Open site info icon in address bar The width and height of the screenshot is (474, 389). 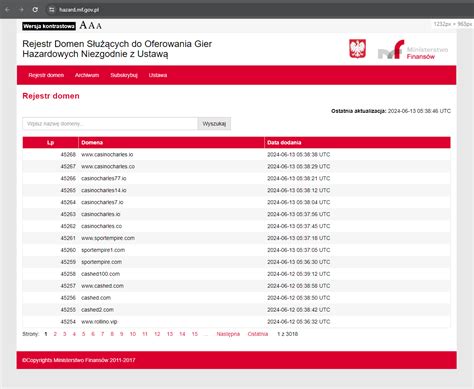51,10
